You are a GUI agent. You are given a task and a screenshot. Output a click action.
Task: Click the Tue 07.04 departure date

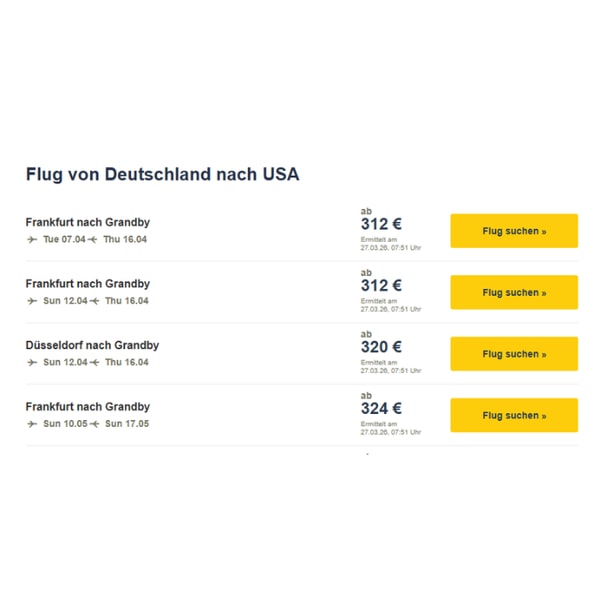pyautogui.click(x=64, y=240)
